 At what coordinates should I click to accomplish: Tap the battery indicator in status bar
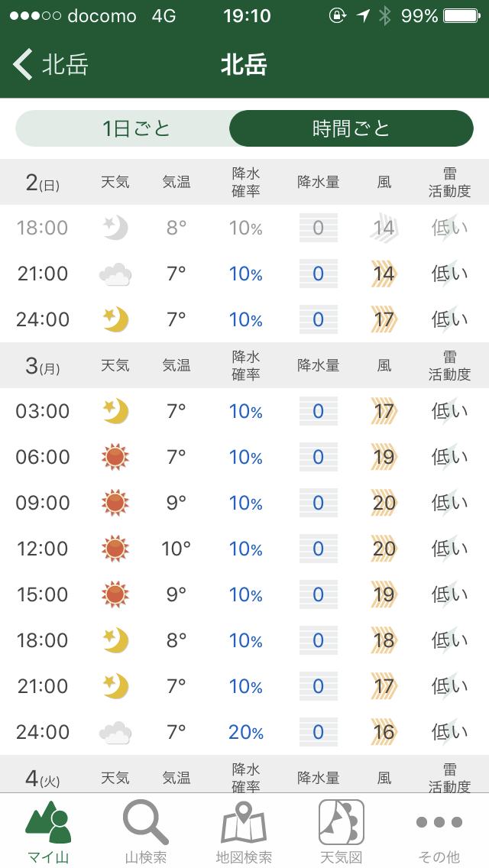coord(462,16)
